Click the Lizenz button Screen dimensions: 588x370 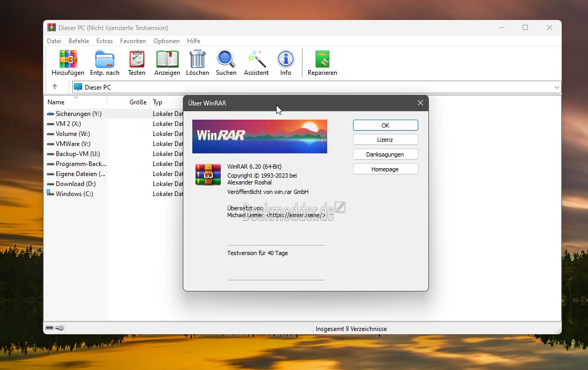tap(386, 140)
